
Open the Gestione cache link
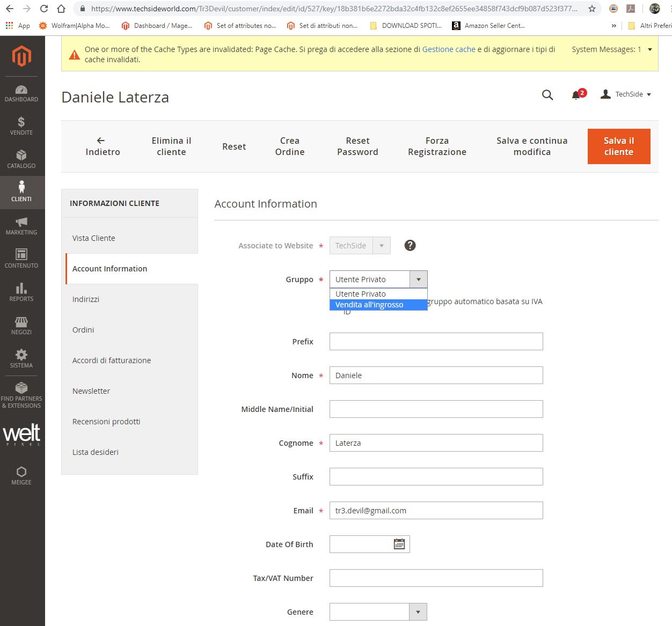click(x=449, y=49)
